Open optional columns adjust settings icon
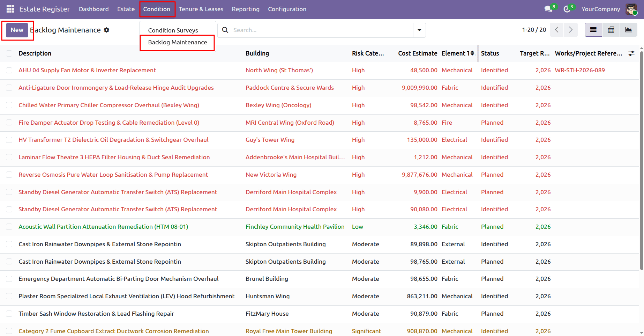 pyautogui.click(x=631, y=53)
